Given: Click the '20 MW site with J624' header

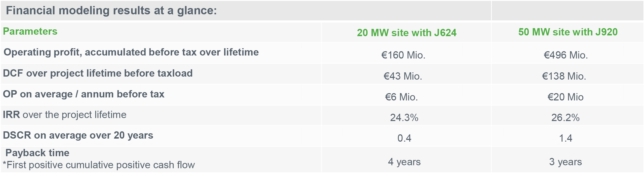Looking at the screenshot, I should 407,33.
